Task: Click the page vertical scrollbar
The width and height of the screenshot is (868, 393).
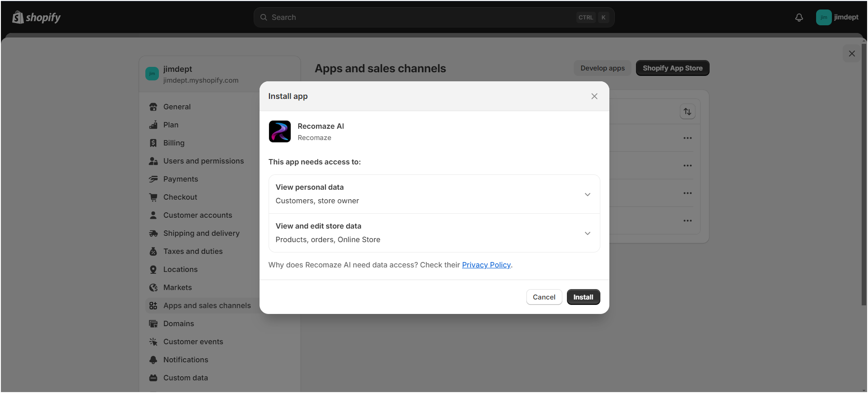Action: 864,174
